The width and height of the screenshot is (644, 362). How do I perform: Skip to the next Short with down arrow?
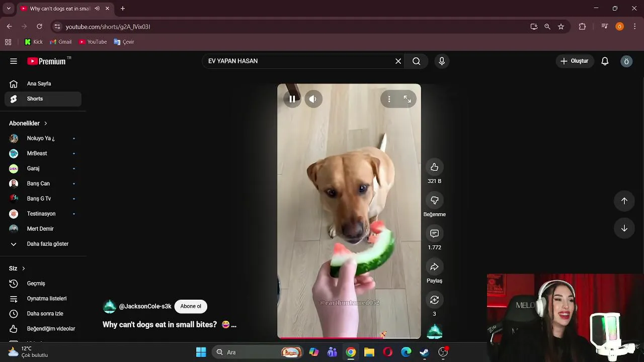624,228
